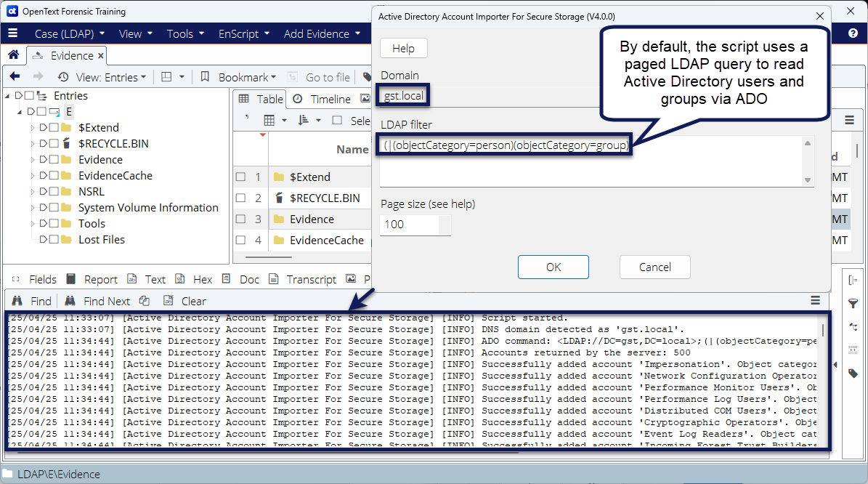Click the Back arrow in Evidence toolbar

click(15, 76)
